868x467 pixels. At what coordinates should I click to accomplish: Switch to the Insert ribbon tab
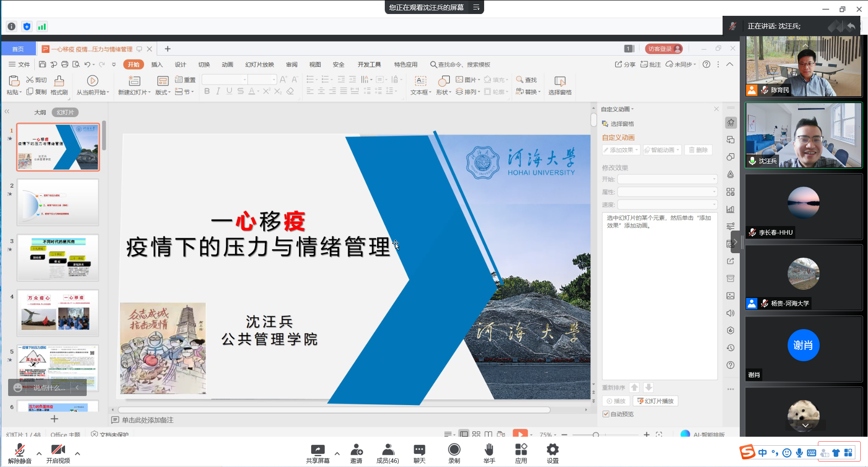tap(157, 65)
